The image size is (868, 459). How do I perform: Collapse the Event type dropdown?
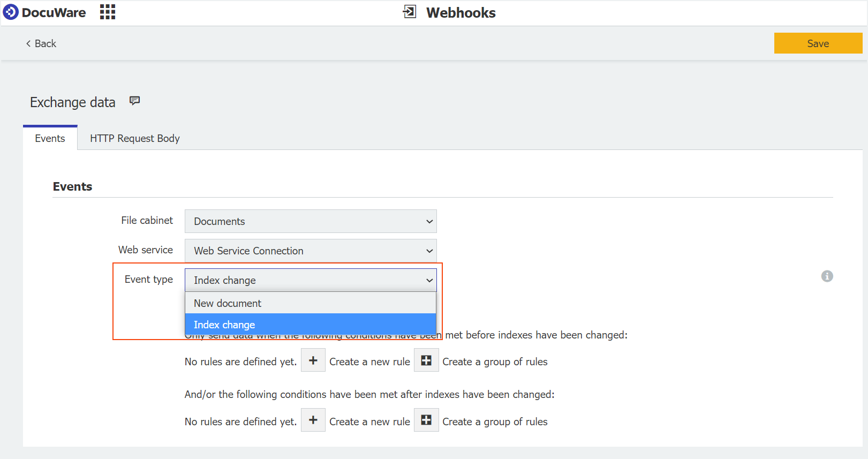click(x=311, y=280)
